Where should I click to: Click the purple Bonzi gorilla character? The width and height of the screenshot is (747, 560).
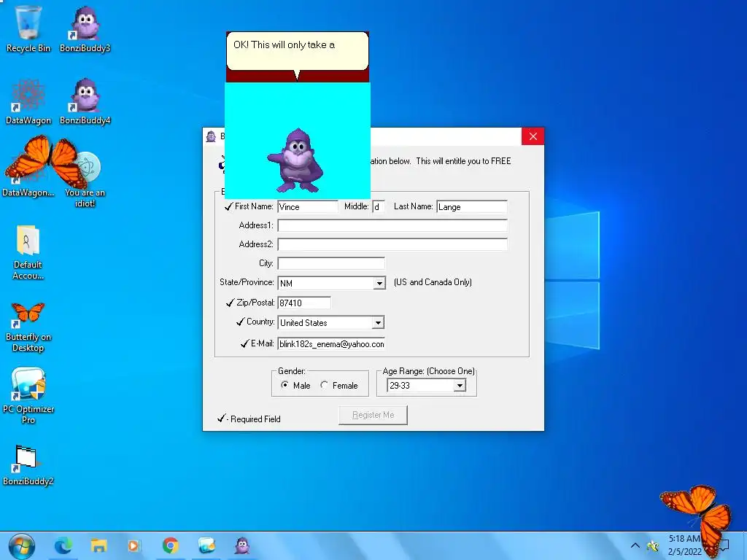pyautogui.click(x=295, y=160)
